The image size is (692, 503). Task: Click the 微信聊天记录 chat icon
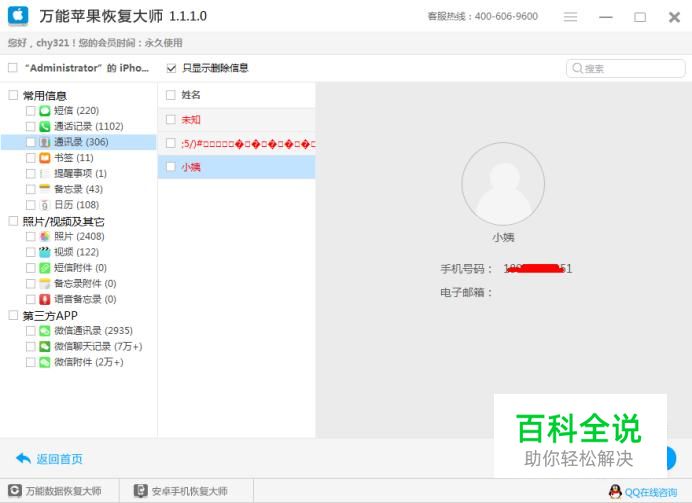click(45, 346)
